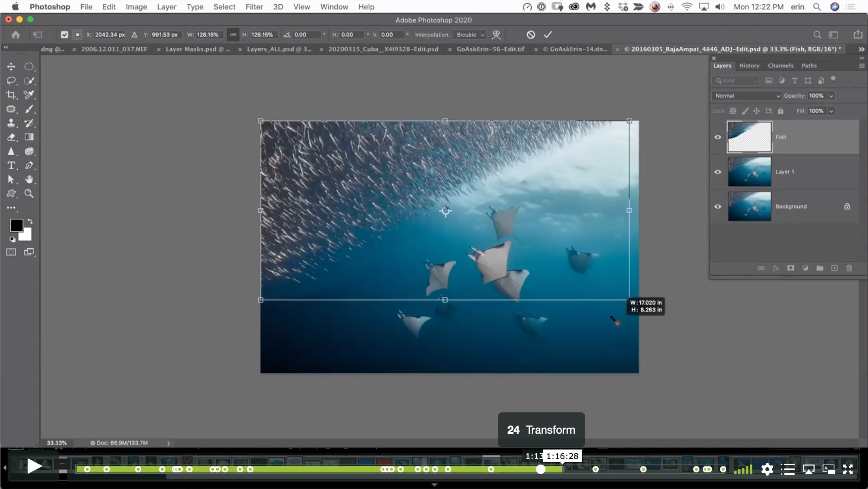Select the Zoom tool in toolbar
The width and height of the screenshot is (868, 489).
pos(29,194)
